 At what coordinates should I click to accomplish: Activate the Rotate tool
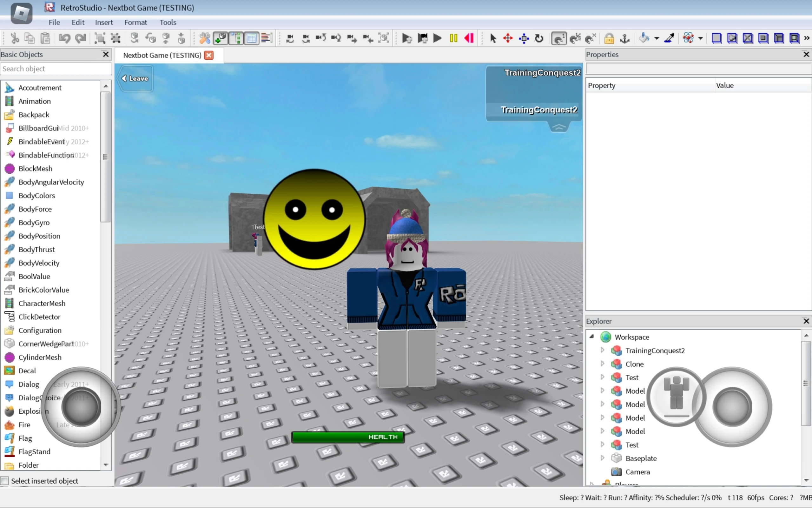tap(539, 38)
